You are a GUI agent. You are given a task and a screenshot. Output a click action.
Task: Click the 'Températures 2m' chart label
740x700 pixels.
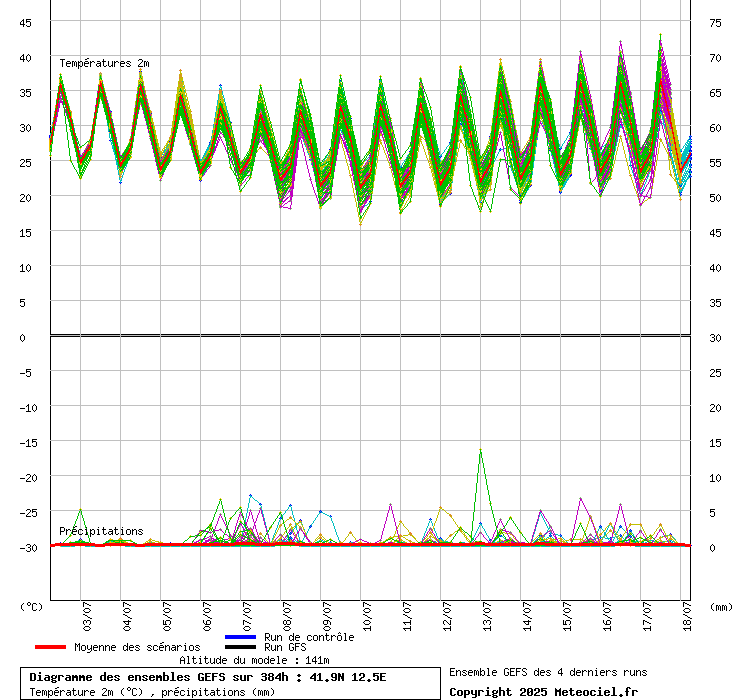104,63
